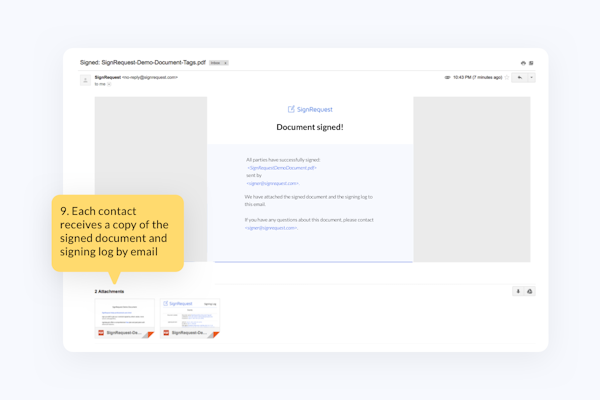Click the "10:43 PM (7 minutes ago)" timestamp
The height and width of the screenshot is (400, 600).
pyautogui.click(x=478, y=77)
